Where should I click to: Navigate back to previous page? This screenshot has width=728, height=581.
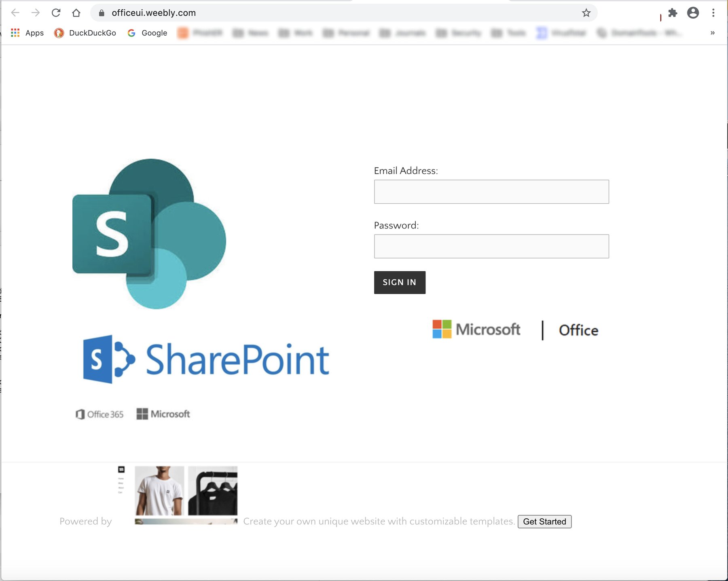(15, 13)
